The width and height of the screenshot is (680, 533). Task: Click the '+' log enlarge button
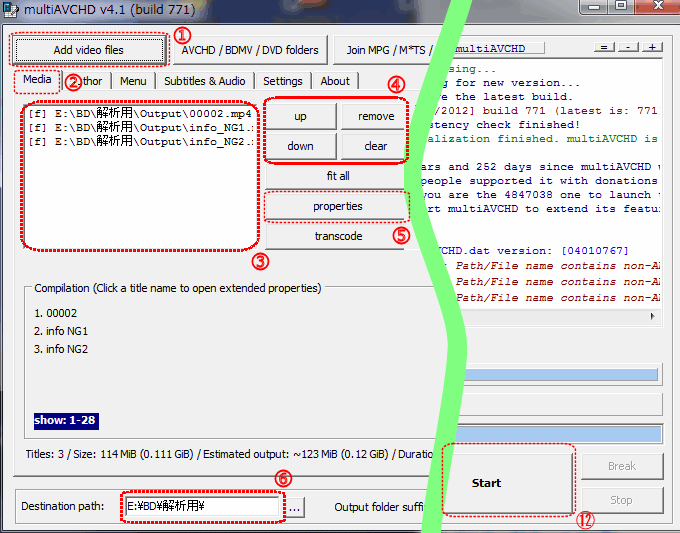(x=652, y=48)
